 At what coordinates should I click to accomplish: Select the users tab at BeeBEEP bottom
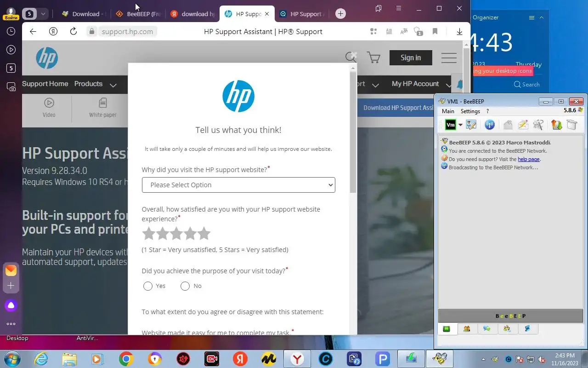[467, 329]
